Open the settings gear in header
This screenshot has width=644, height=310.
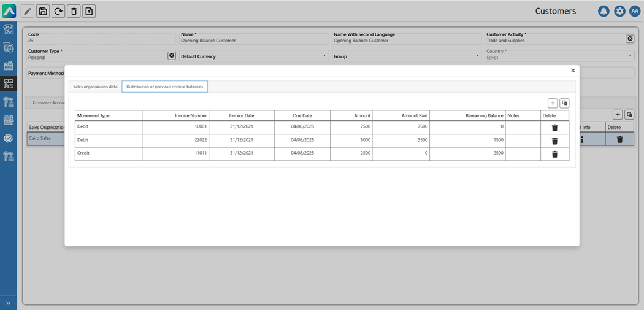coord(619,11)
